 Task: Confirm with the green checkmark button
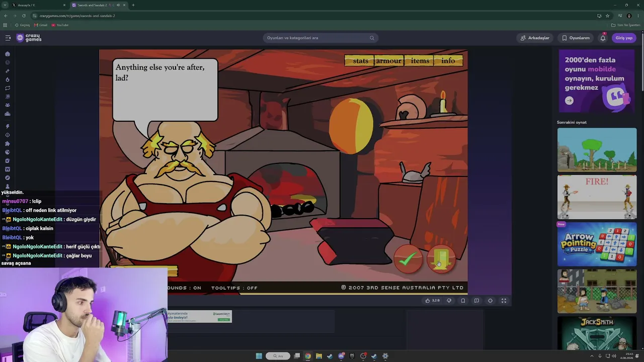pyautogui.click(x=408, y=259)
